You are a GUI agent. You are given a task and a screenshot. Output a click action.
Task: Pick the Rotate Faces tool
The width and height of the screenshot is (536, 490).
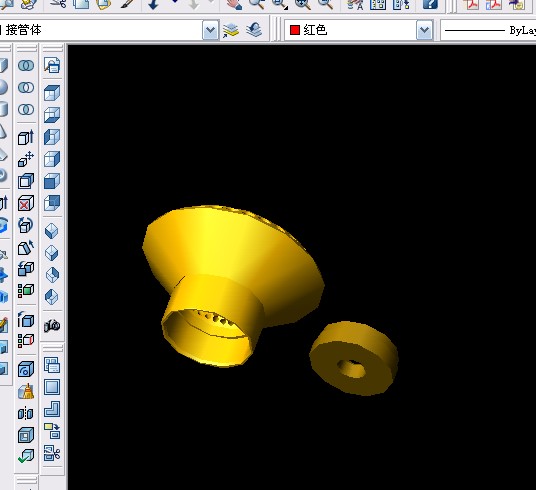[26, 225]
